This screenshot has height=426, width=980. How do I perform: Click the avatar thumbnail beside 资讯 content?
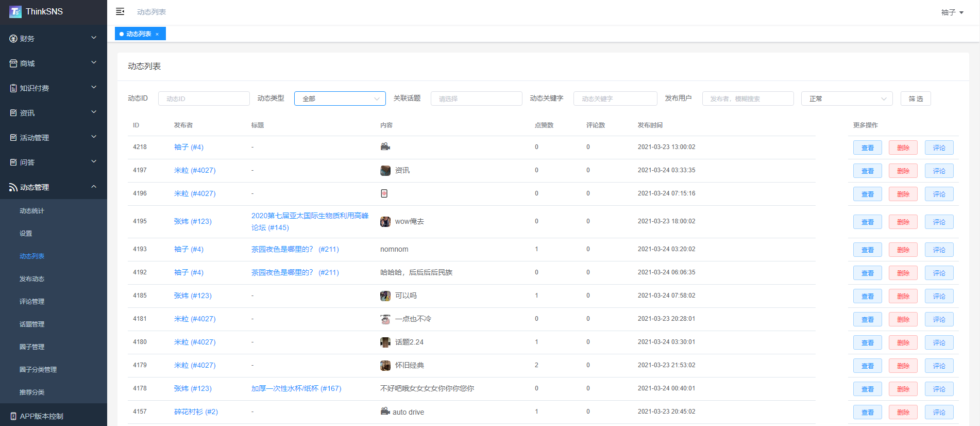coord(385,170)
